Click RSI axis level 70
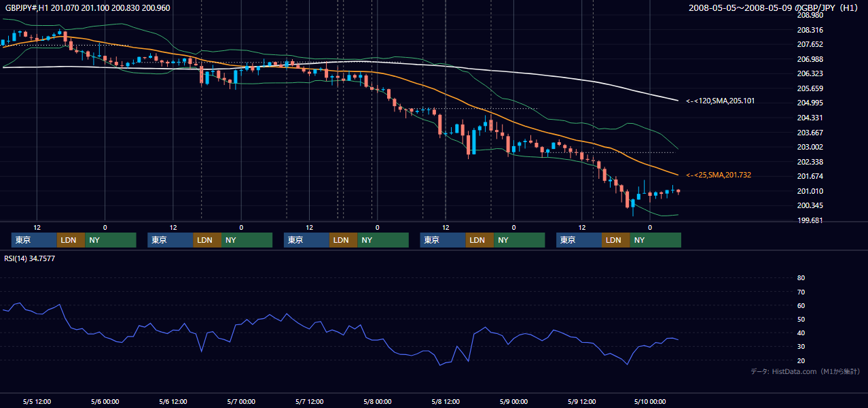 801,292
